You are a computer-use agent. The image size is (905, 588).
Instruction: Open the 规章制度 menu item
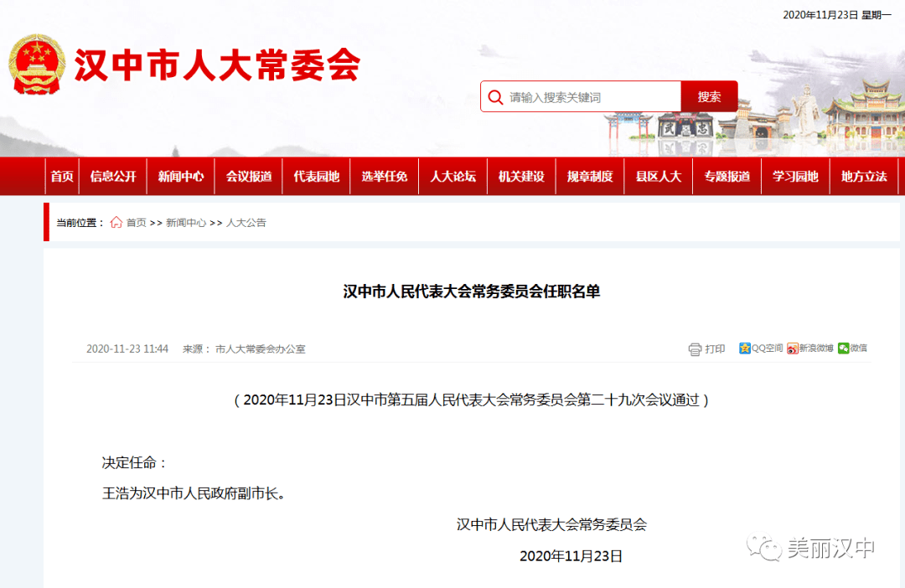[590, 176]
